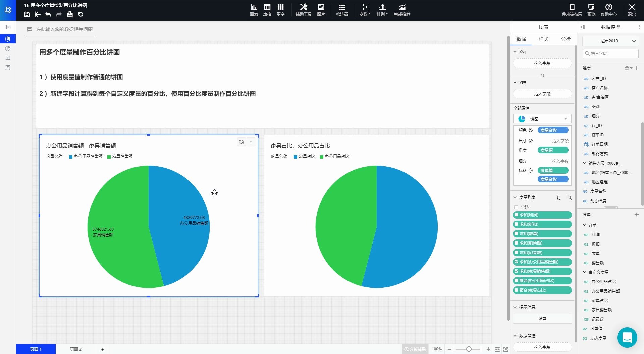Add a new page with plus tab
The width and height of the screenshot is (644, 354).
tap(103, 349)
